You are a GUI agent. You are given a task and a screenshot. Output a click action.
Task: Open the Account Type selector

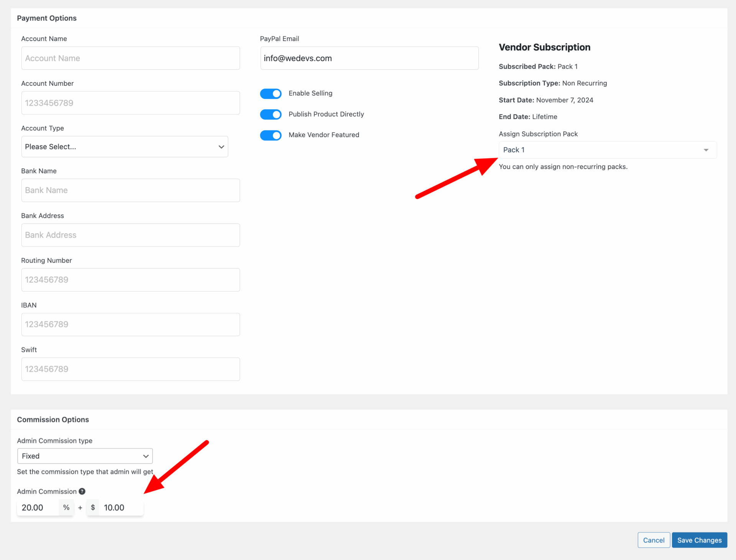click(x=124, y=146)
